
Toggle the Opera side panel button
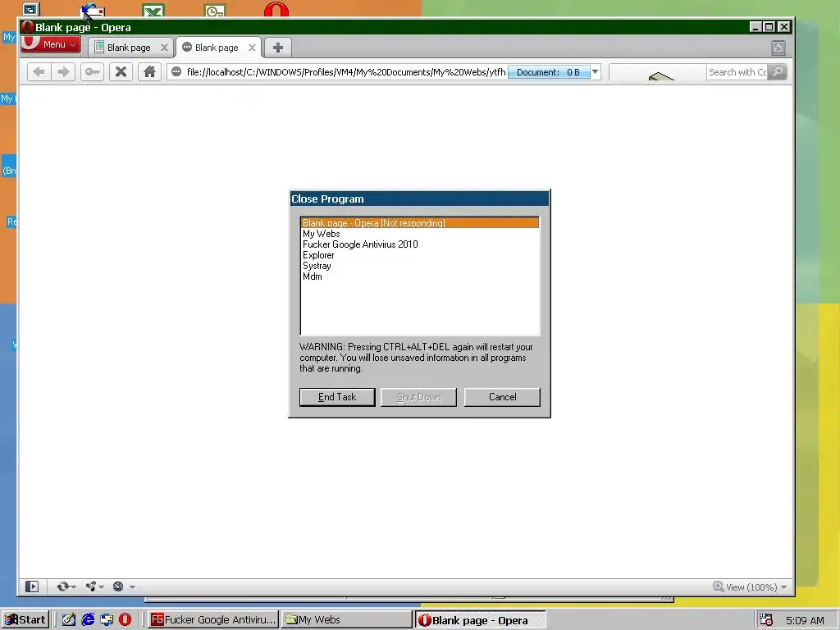pos(32,587)
